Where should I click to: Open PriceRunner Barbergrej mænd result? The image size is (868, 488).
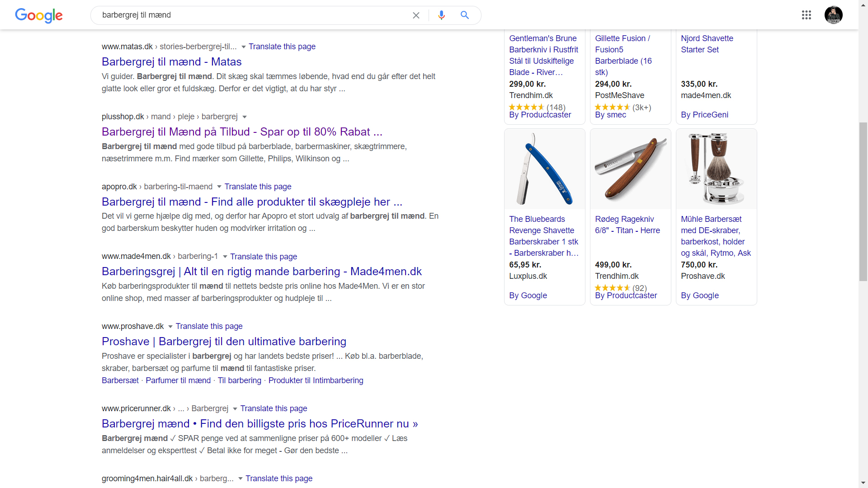(259, 424)
